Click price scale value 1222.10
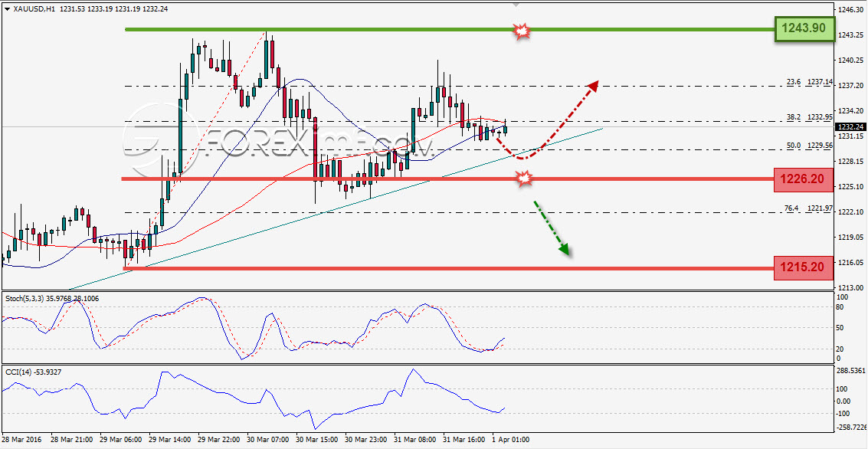Viewport: 868px width, 449px height. (850, 212)
